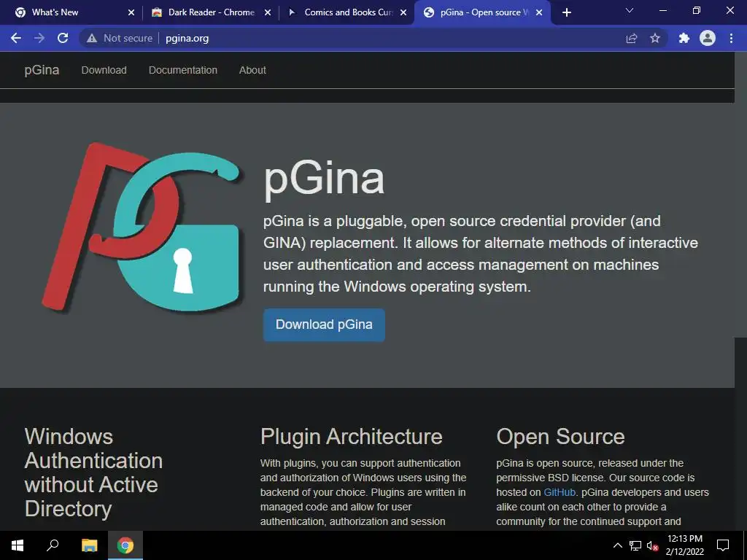Click the Windows Authentication without Active Directory heading

pyautogui.click(x=93, y=472)
